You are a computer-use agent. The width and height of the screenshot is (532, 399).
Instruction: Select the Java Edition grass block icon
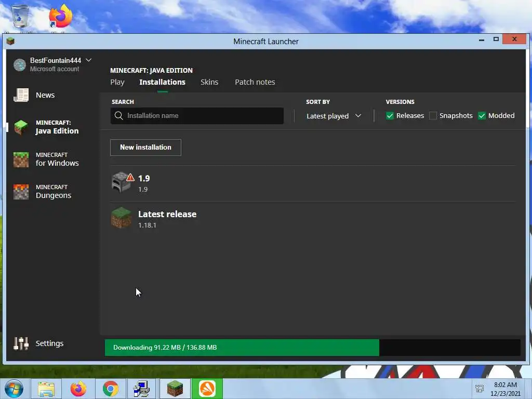[21, 127]
